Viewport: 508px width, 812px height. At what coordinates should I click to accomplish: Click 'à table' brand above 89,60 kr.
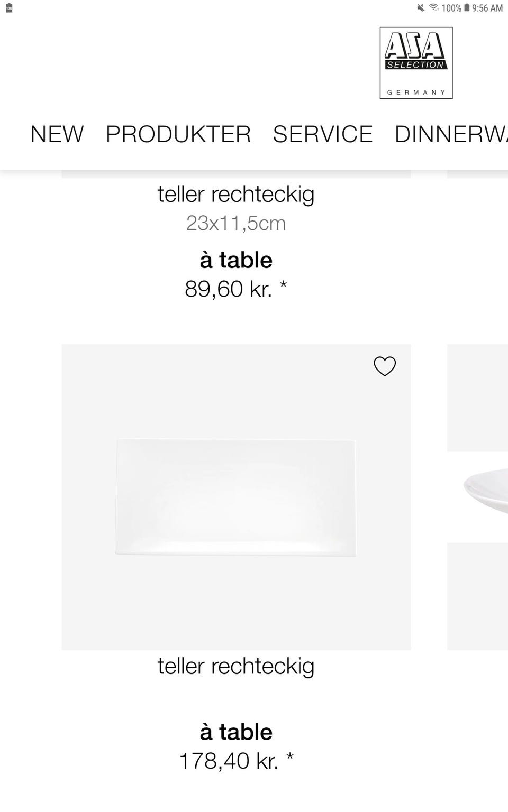tap(236, 260)
